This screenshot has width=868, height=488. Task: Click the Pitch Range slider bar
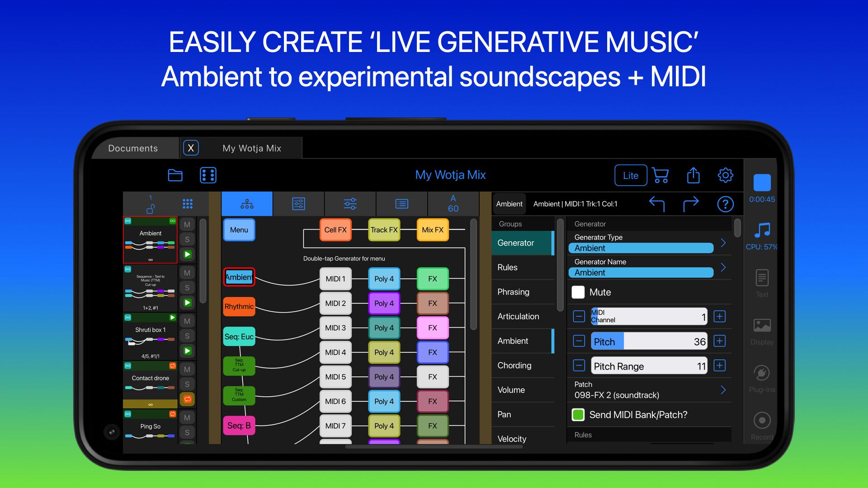pyautogui.click(x=649, y=366)
